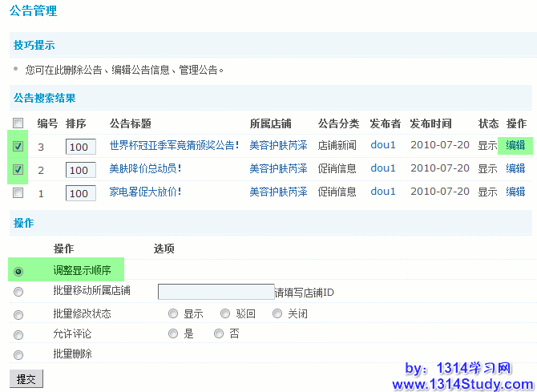Screen dimensions: 537x392
Task: Pick the 批量删除 radio option
Action: [18, 354]
